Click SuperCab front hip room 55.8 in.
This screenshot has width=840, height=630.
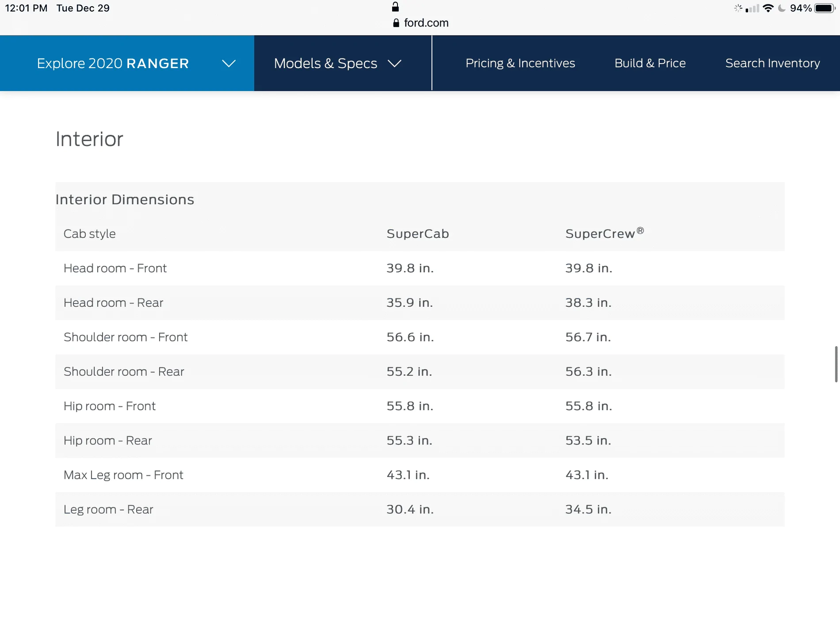click(x=410, y=406)
